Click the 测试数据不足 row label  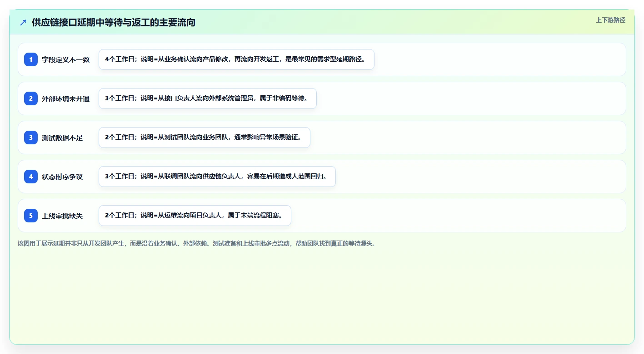point(62,138)
